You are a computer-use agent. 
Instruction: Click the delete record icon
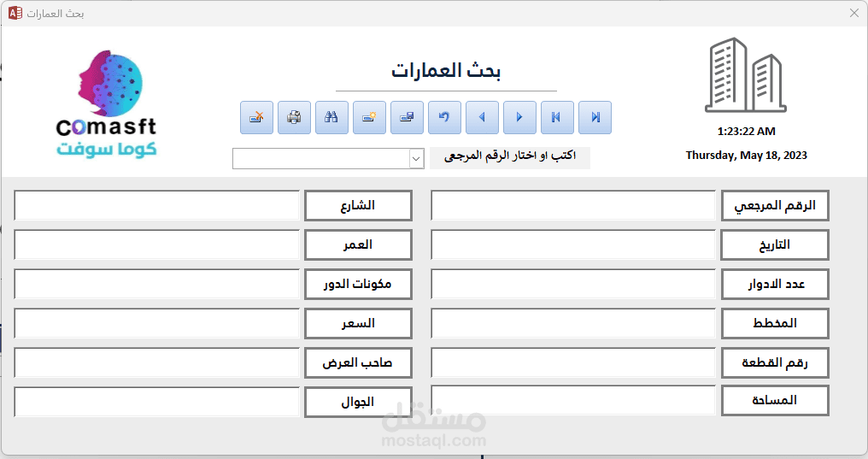(256, 118)
